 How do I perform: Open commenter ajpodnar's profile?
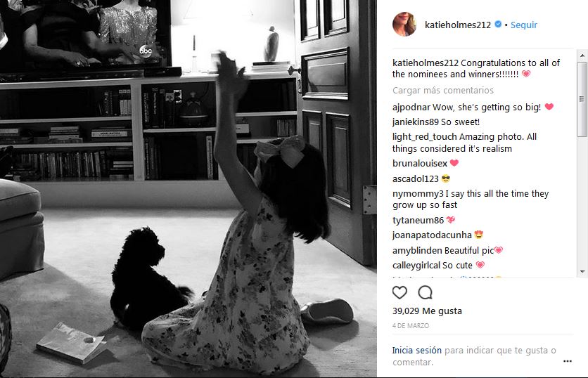point(411,107)
